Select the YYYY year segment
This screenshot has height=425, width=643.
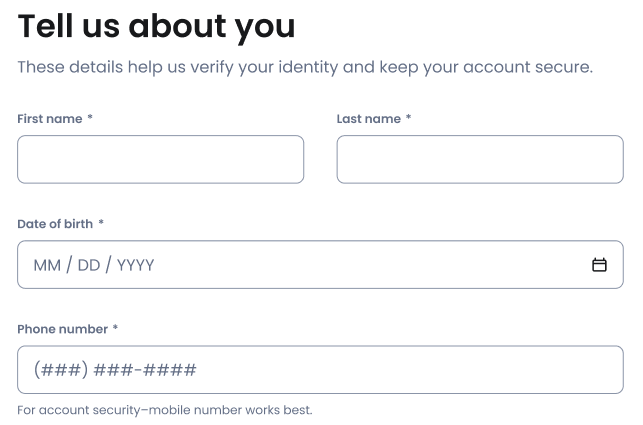pyautogui.click(x=135, y=265)
